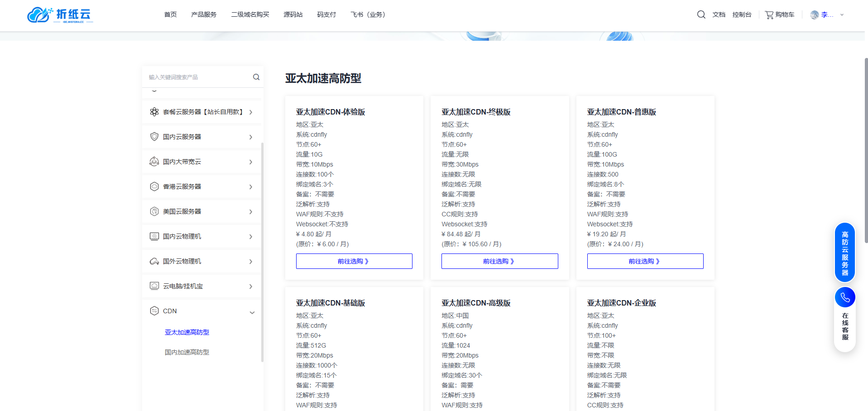This screenshot has width=868, height=411.
Task: Click the 香港云服务器 category label
Action: 182,186
